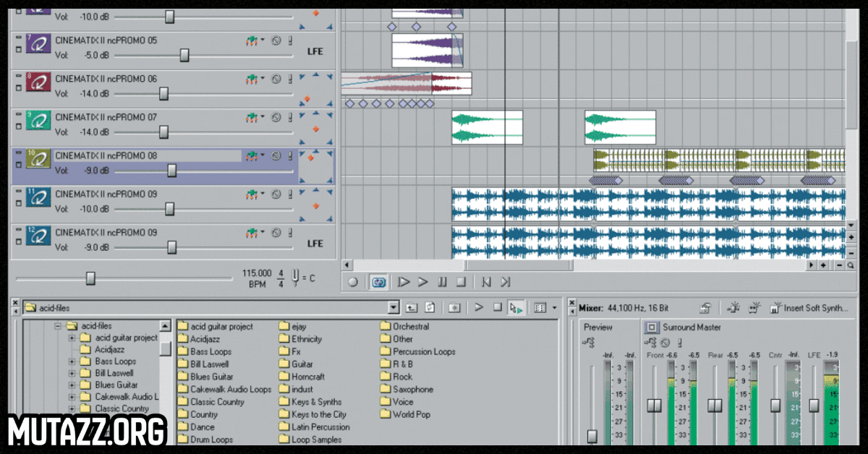Minimize track 11 using its minimize button
The width and height of the screenshot is (868, 454).
(x=18, y=190)
